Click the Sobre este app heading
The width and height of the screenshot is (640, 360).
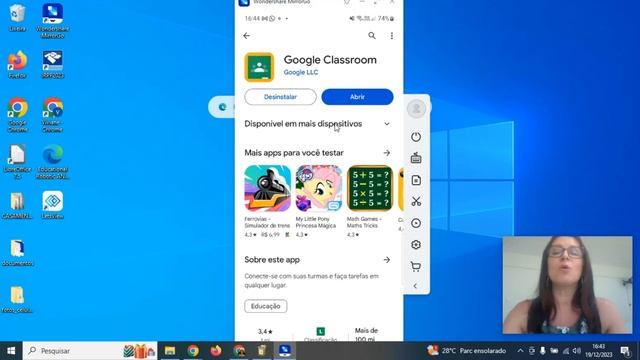coord(272,260)
